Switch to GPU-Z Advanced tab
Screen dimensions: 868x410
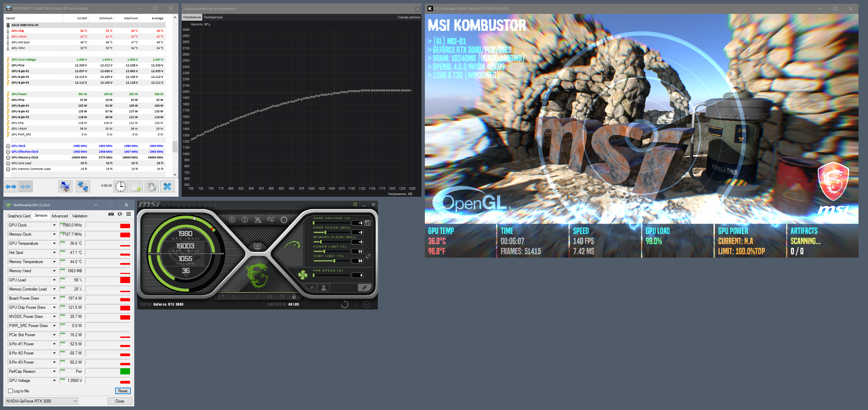(60, 216)
